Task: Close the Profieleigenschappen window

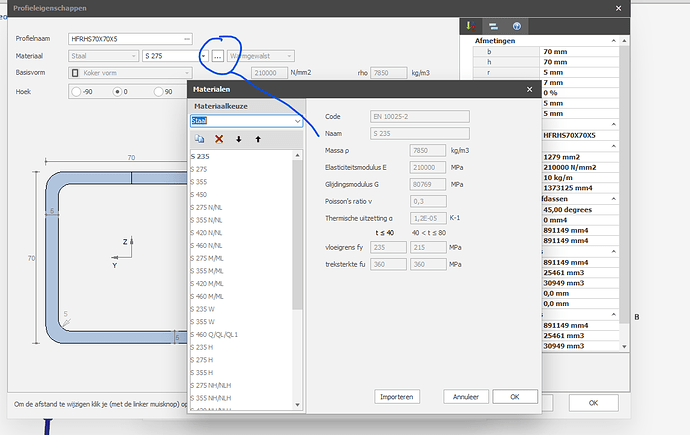Action: point(618,8)
